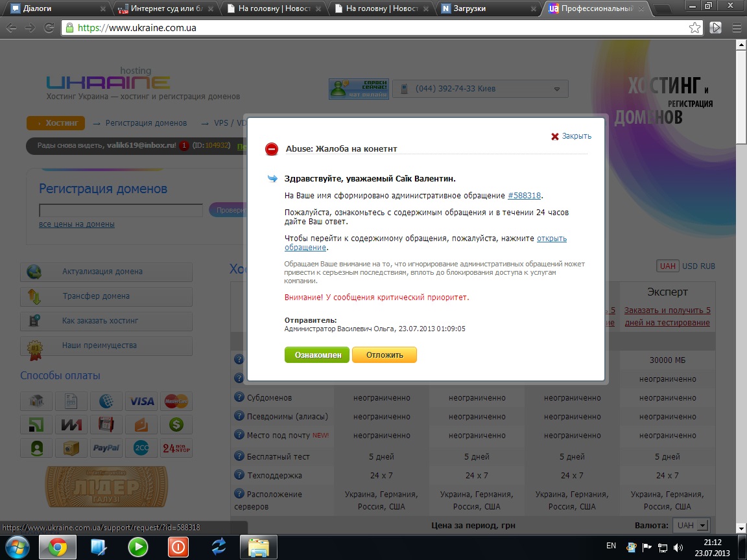Image resolution: width=747 pixels, height=560 pixels.
Task: Click help icon next to Псевдонимы (алиасы)
Action: [x=239, y=415]
